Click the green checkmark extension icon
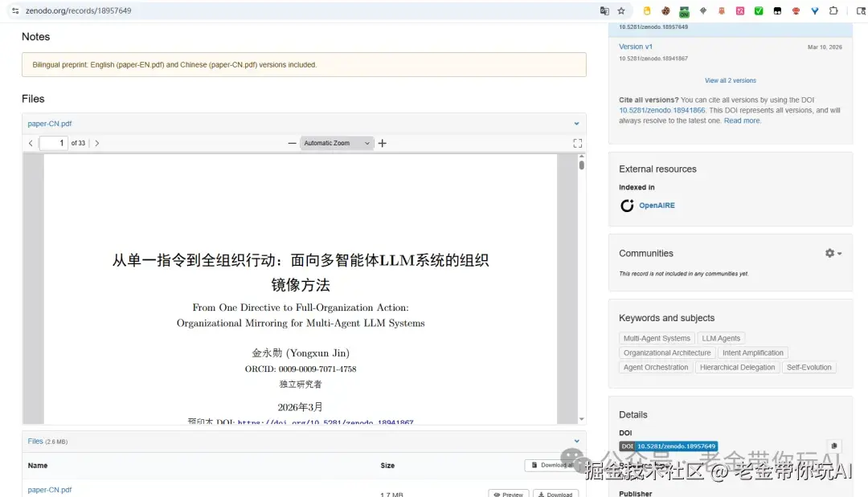868x497 pixels. [x=759, y=10]
